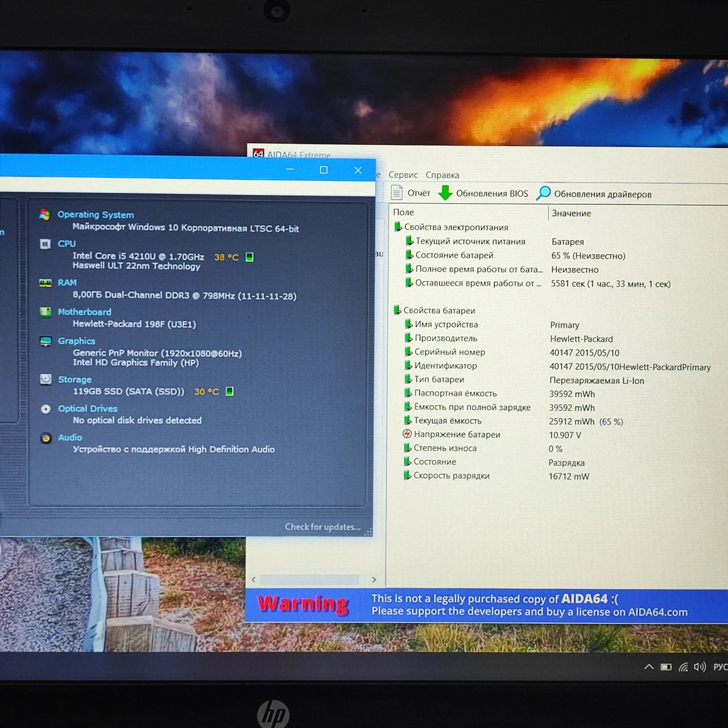Click the Audio speaker icon

(x=46, y=437)
